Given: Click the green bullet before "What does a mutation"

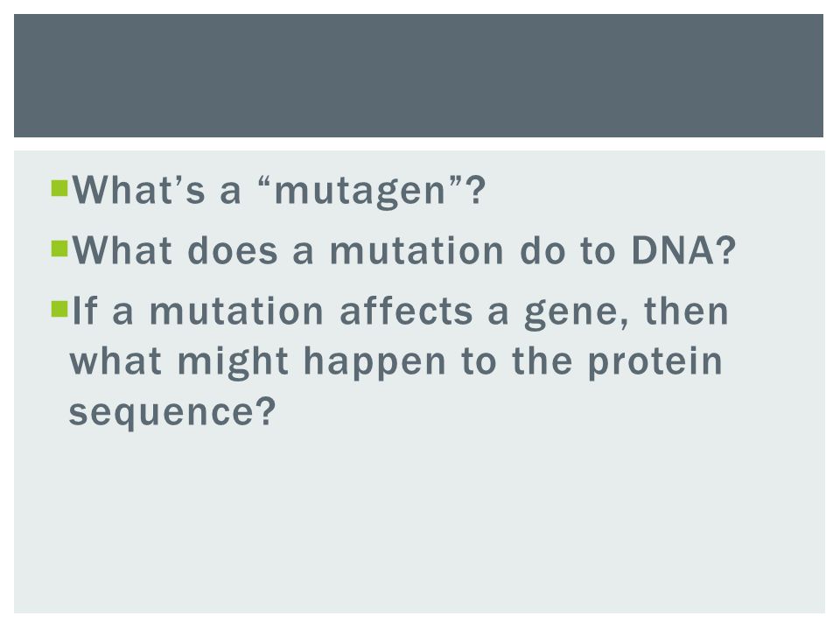Looking at the screenshot, I should (x=59, y=249).
